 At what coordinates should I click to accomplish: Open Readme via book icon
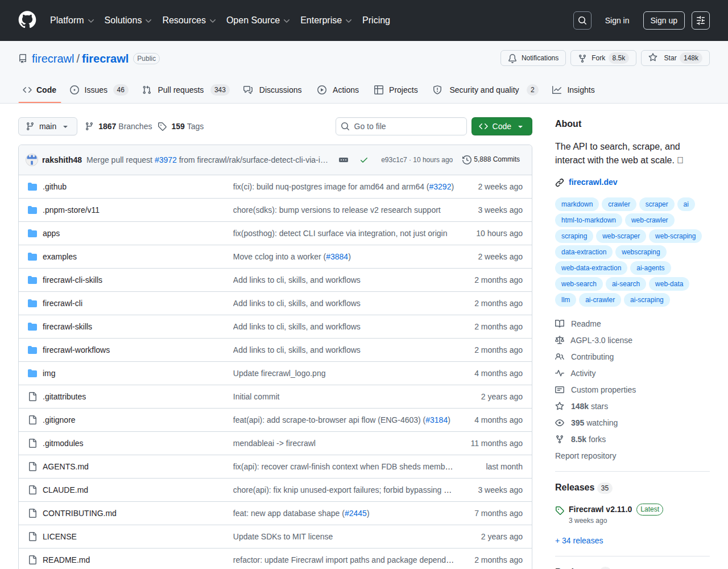(560, 324)
